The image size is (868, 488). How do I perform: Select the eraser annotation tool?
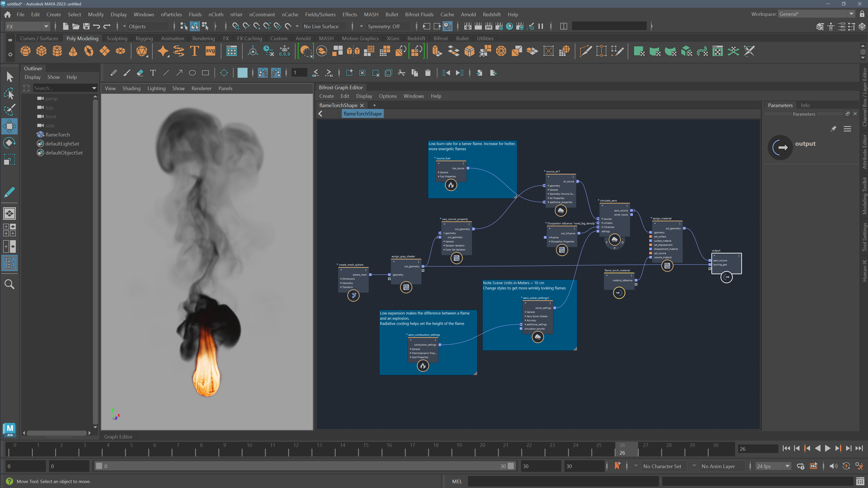pos(140,72)
